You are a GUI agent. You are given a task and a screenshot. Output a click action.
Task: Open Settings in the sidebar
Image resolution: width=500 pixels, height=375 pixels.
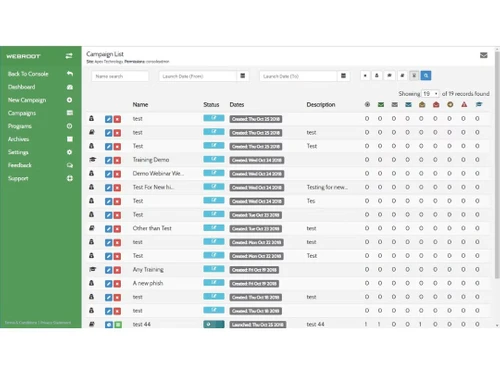point(40,152)
